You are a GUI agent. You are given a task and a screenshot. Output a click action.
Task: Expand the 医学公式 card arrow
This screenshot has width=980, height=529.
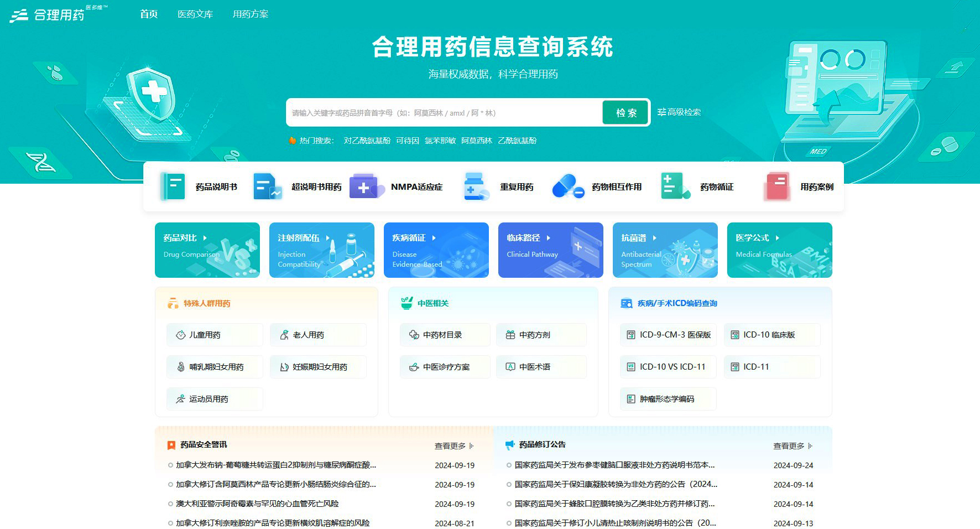pos(777,238)
